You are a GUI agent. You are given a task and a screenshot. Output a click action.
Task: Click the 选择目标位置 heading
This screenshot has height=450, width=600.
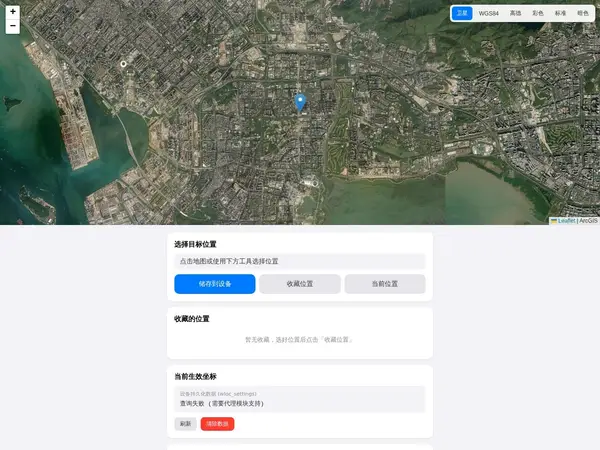[x=195, y=244]
